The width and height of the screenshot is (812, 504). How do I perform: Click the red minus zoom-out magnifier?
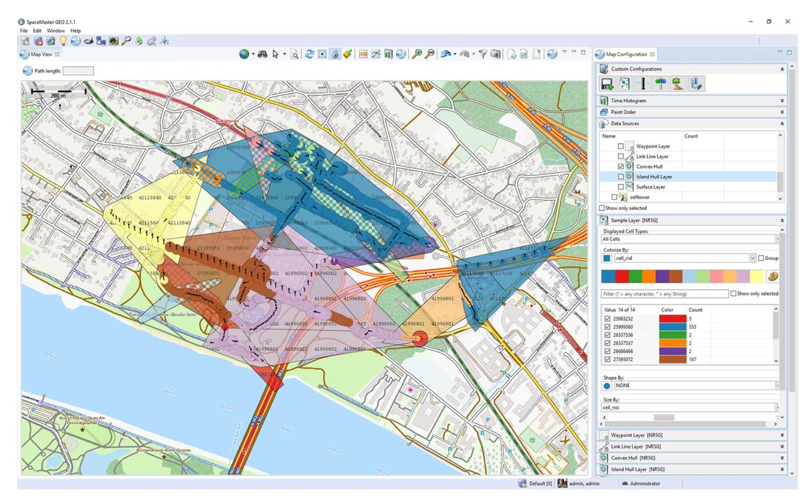[430, 55]
